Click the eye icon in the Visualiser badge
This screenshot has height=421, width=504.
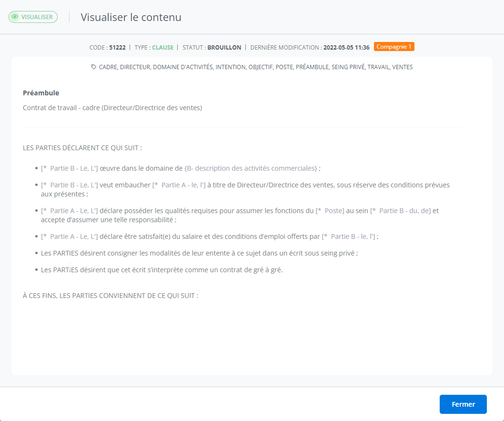(15, 17)
